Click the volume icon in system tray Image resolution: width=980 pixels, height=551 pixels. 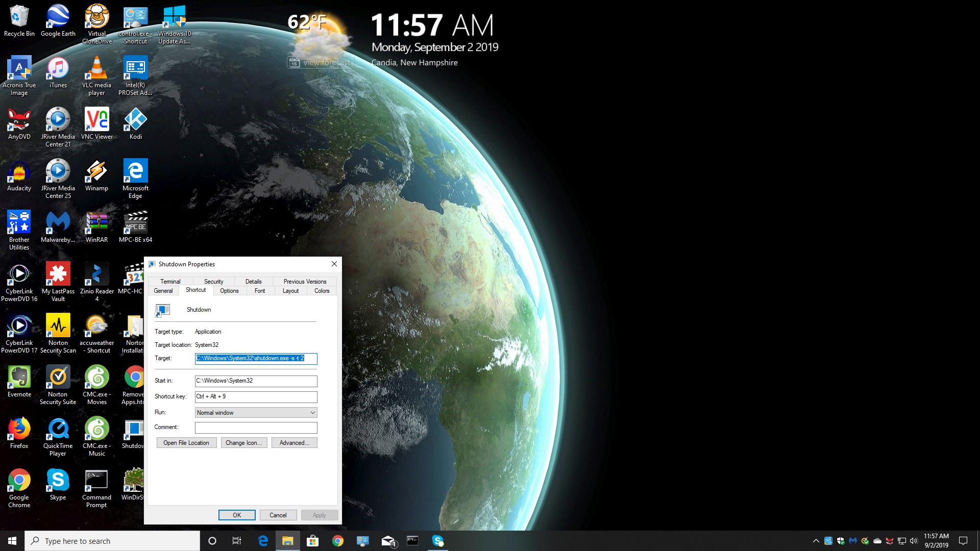(x=914, y=541)
